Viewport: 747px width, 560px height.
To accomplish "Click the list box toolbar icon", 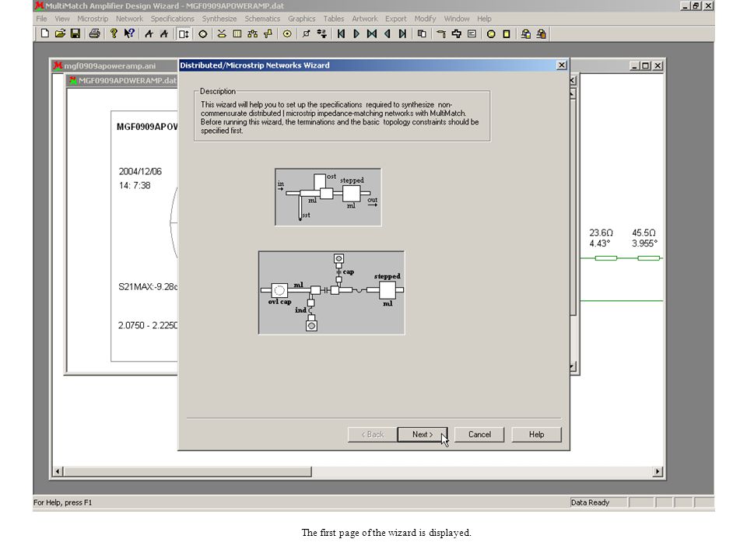I will pos(472,33).
